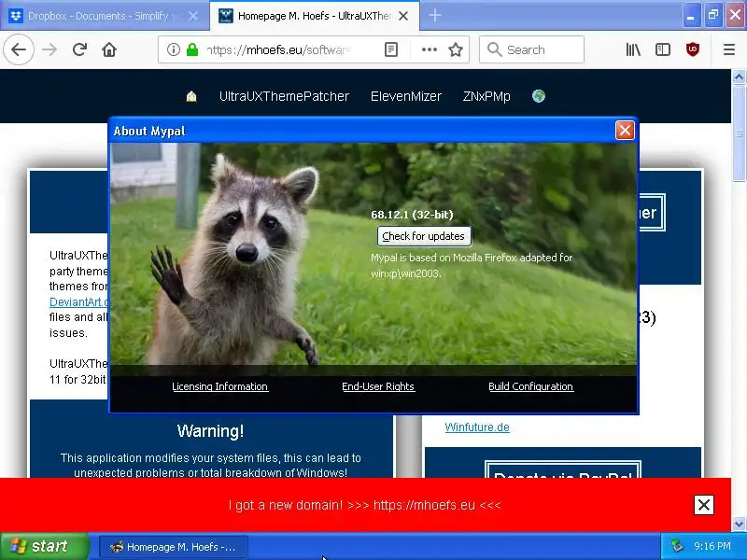Open Licensing Information link

pos(220,386)
